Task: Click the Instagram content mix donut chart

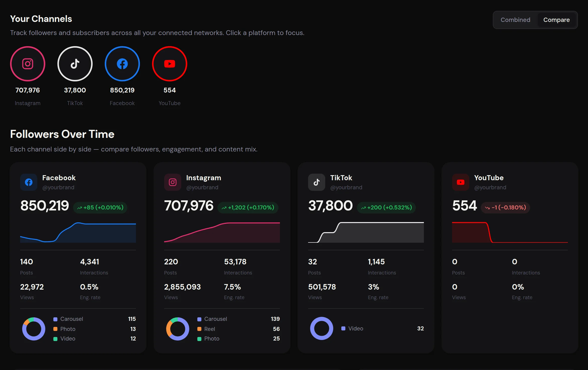Action: [178, 329]
